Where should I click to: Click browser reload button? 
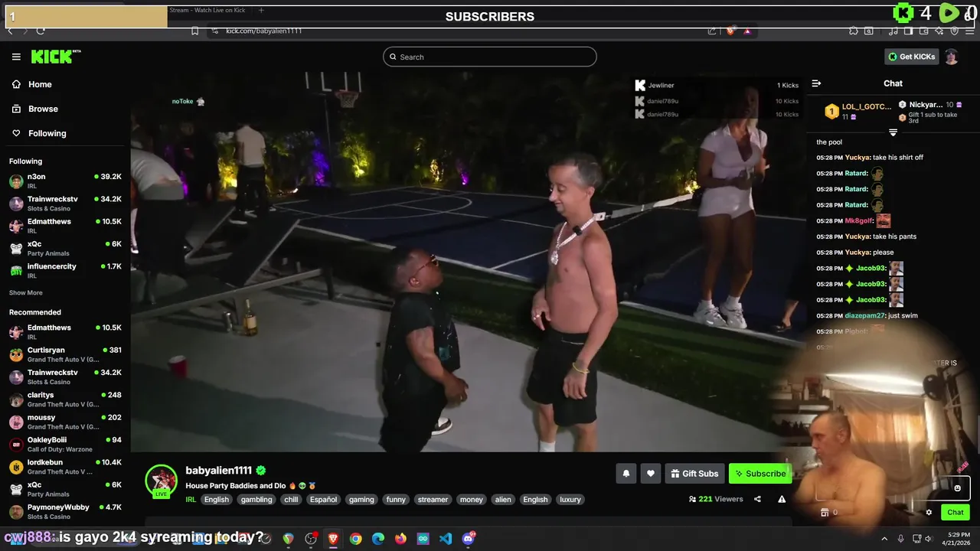(40, 31)
